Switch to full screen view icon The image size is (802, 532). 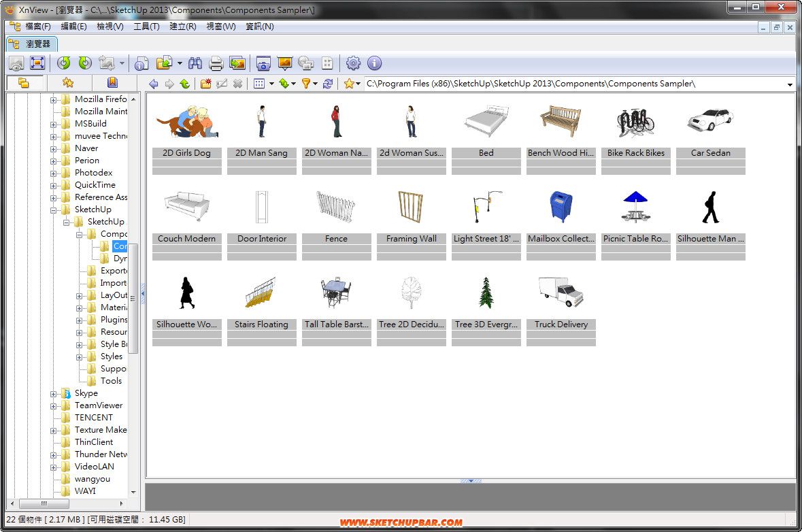[37, 63]
